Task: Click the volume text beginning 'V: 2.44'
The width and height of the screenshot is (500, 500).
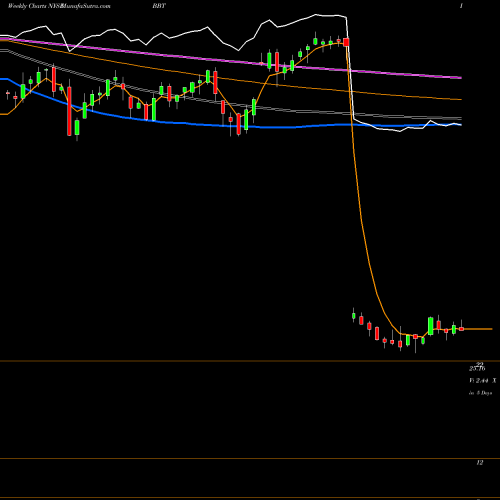Action: 483,381
